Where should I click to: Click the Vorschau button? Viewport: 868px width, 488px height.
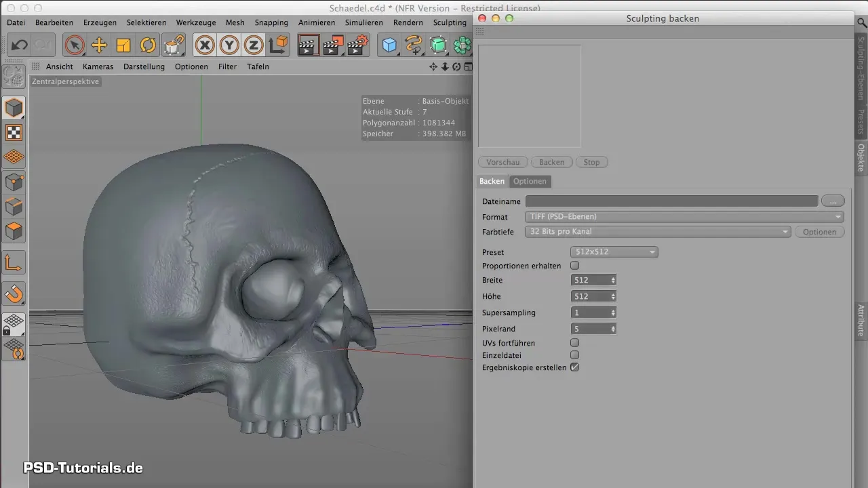[x=503, y=163]
